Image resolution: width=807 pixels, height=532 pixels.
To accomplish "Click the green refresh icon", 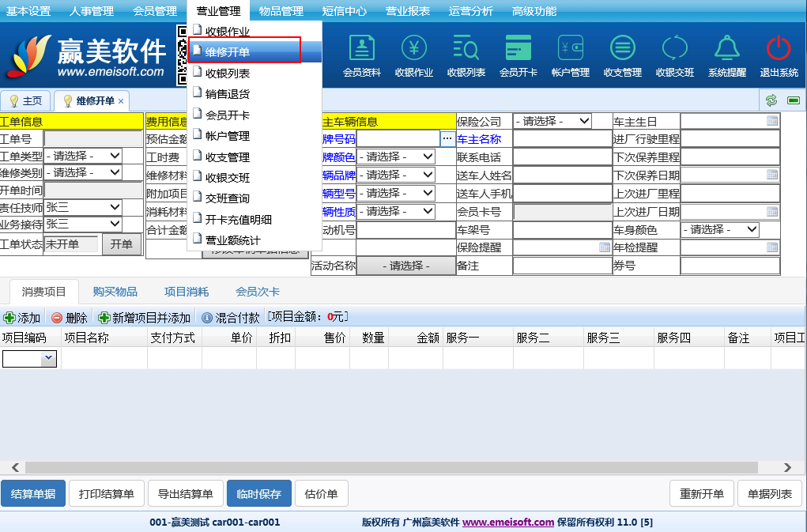I will pos(771,100).
